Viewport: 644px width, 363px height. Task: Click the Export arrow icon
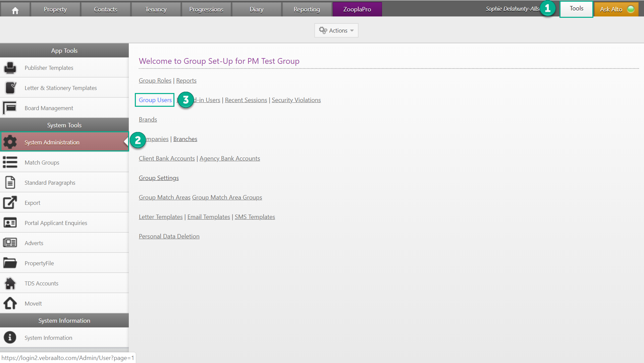10,202
